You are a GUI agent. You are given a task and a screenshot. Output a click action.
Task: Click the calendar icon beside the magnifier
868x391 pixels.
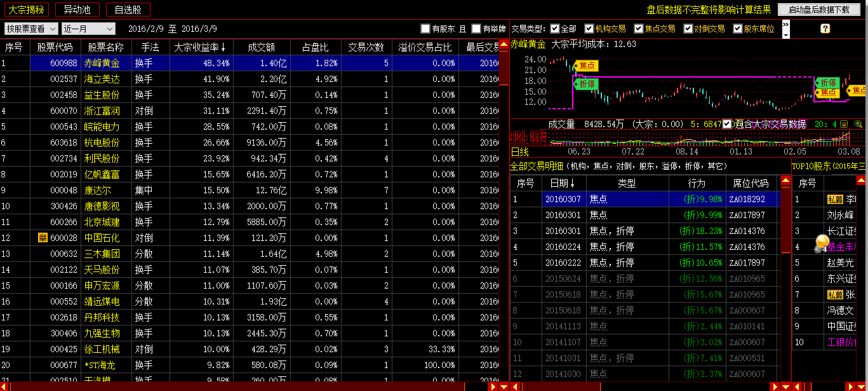pyautogui.click(x=844, y=125)
